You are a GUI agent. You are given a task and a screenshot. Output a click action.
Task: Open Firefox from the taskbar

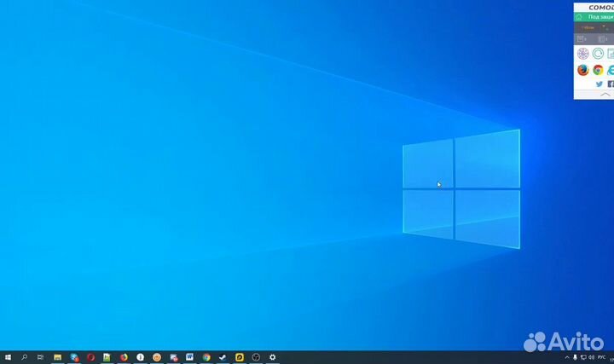[x=124, y=357]
